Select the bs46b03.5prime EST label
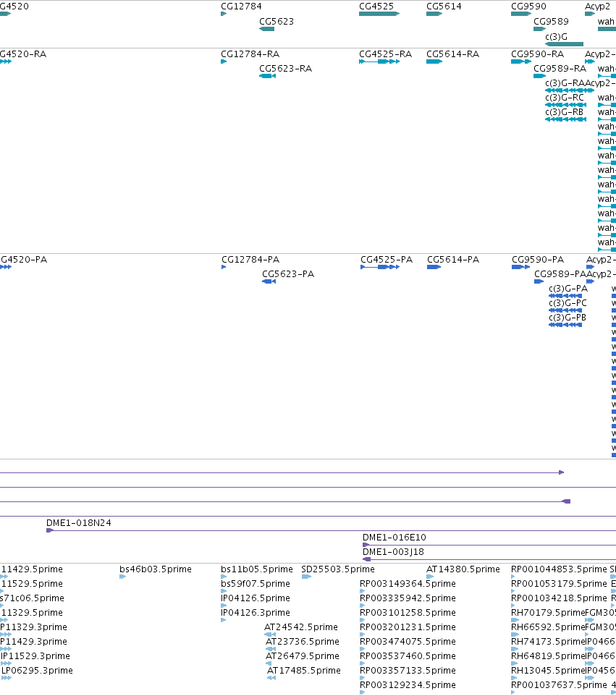This screenshot has width=616, height=696. pyautogui.click(x=156, y=569)
